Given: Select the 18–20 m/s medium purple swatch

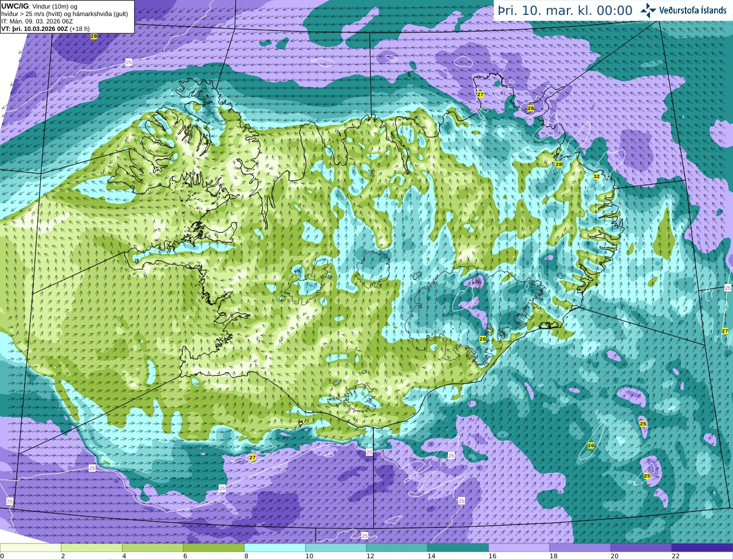Looking at the screenshot, I should [580, 547].
